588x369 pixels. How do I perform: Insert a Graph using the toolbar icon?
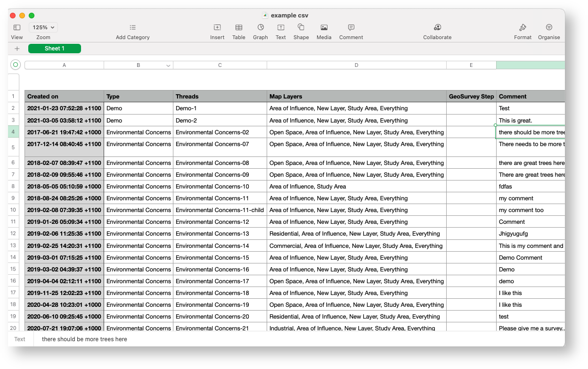coord(260,27)
